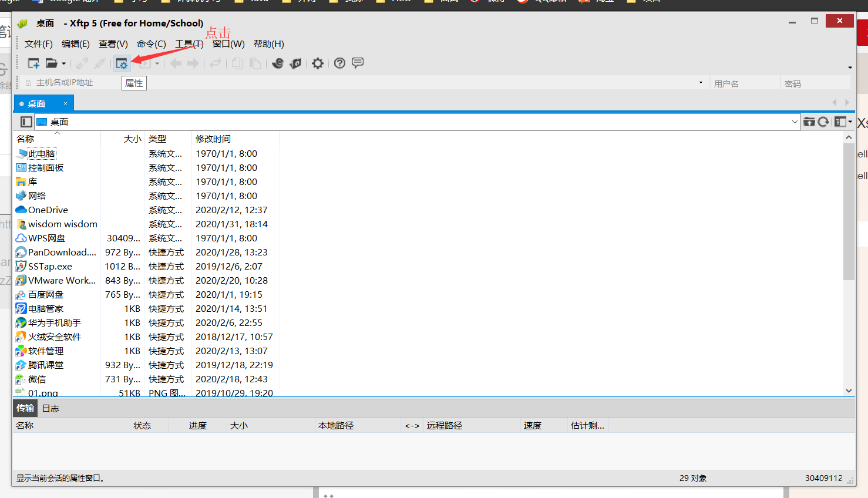Launch Xshell via swirl toolbar icon
Viewport: 868px width, 498px height.
pyautogui.click(x=278, y=63)
